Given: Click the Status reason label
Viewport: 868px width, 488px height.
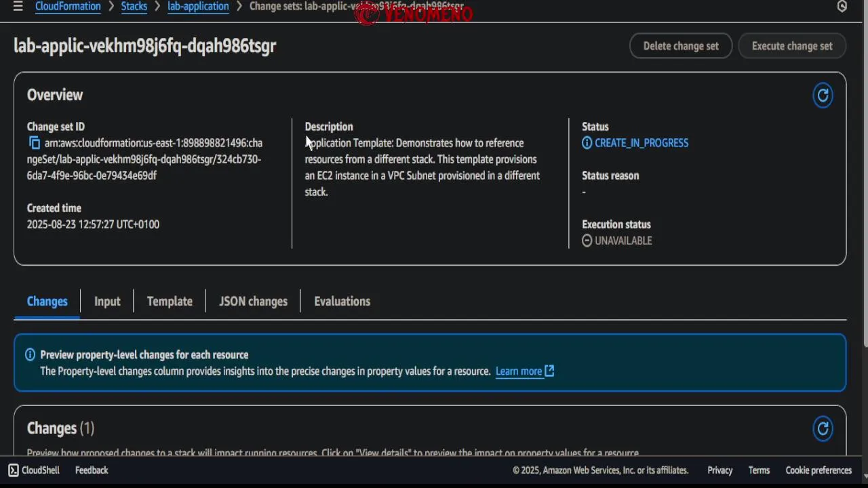Looking at the screenshot, I should point(610,176).
